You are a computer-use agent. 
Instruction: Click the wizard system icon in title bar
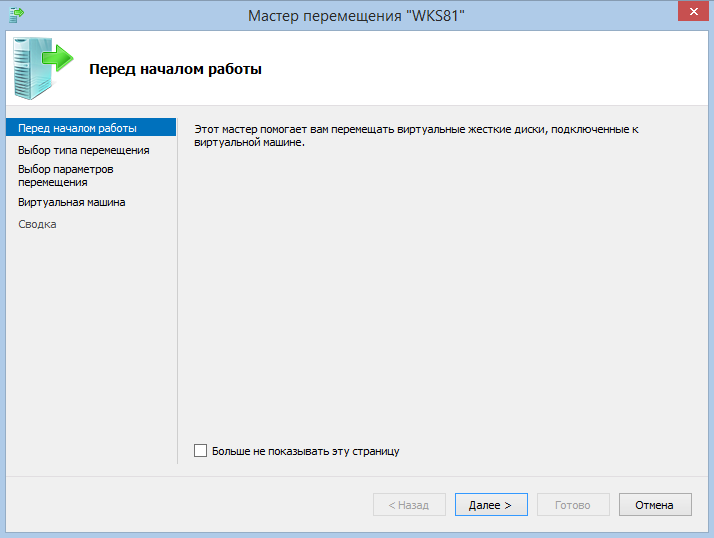pos(16,15)
